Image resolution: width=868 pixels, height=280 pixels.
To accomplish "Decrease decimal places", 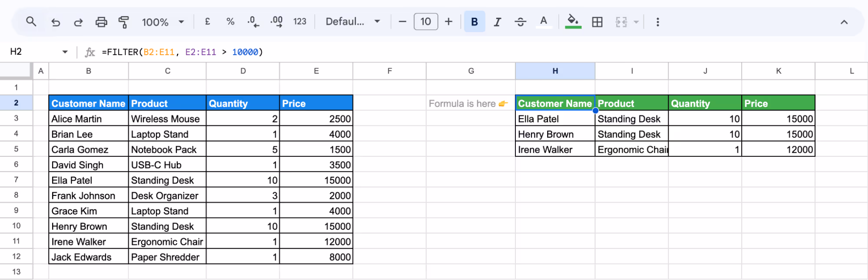I will tap(253, 22).
